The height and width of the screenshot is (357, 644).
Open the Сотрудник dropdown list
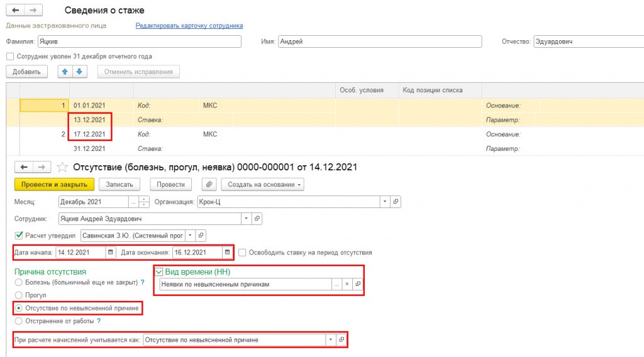(246, 219)
